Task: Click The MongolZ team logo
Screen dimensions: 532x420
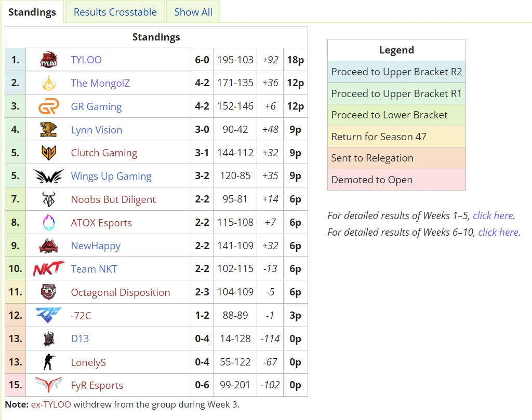Action: point(49,83)
